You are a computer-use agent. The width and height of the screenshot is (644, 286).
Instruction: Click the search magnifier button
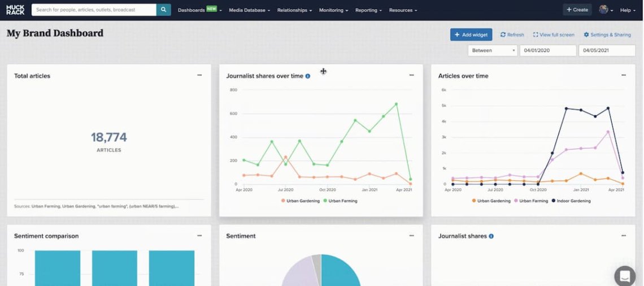[x=164, y=10]
